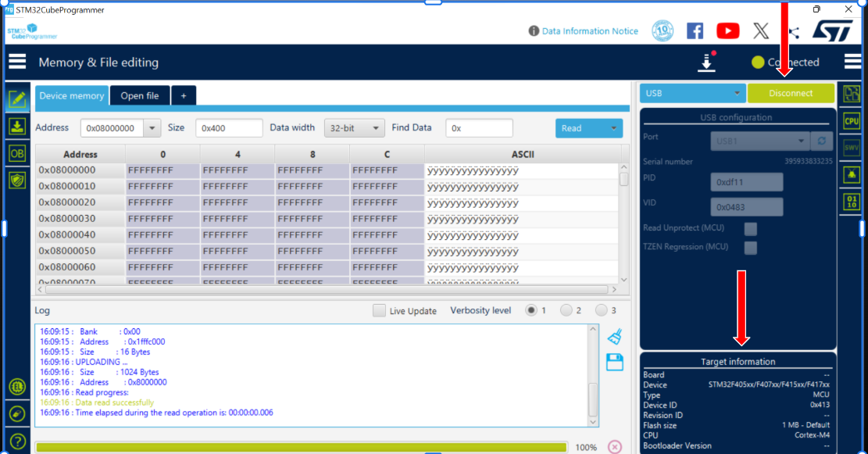Open the USB connection type dropdown
This screenshot has height=454, width=868.
pos(692,93)
